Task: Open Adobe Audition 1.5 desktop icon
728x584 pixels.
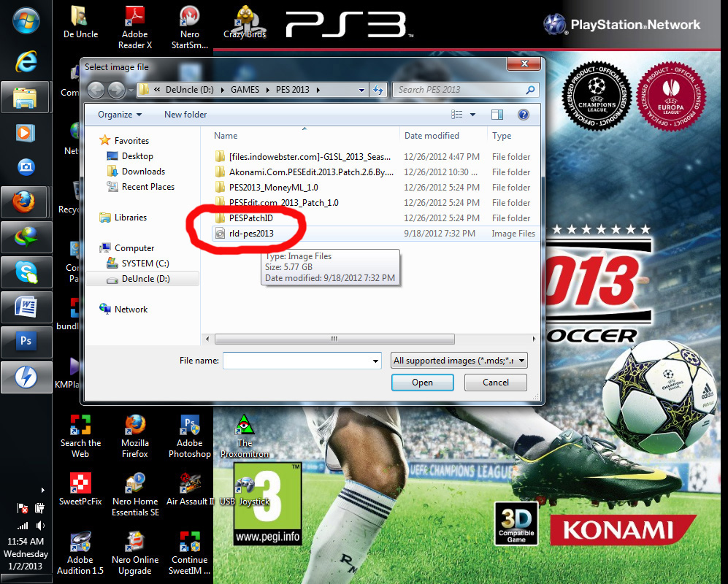Action: 80,553
